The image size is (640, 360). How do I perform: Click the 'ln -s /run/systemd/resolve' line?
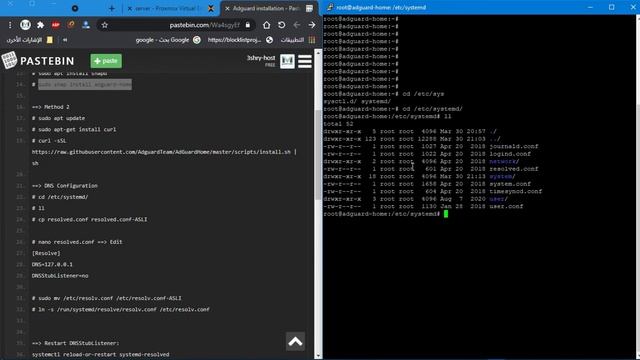pos(121,309)
